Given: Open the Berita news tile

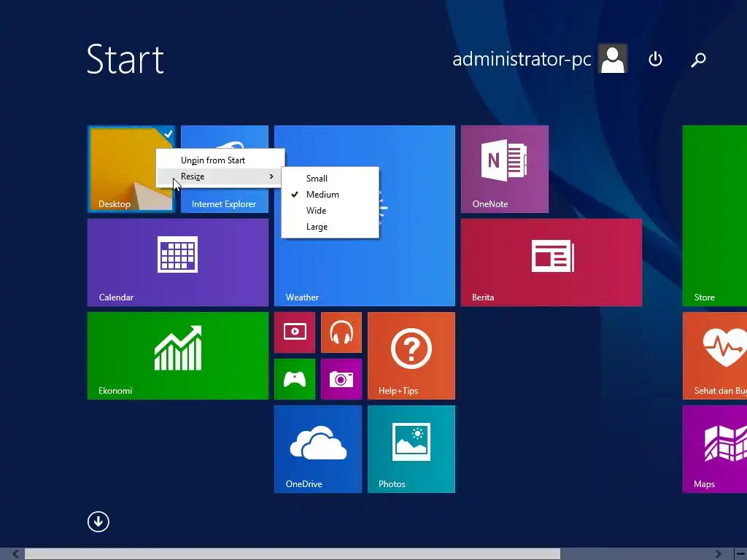Looking at the screenshot, I should coord(551,262).
